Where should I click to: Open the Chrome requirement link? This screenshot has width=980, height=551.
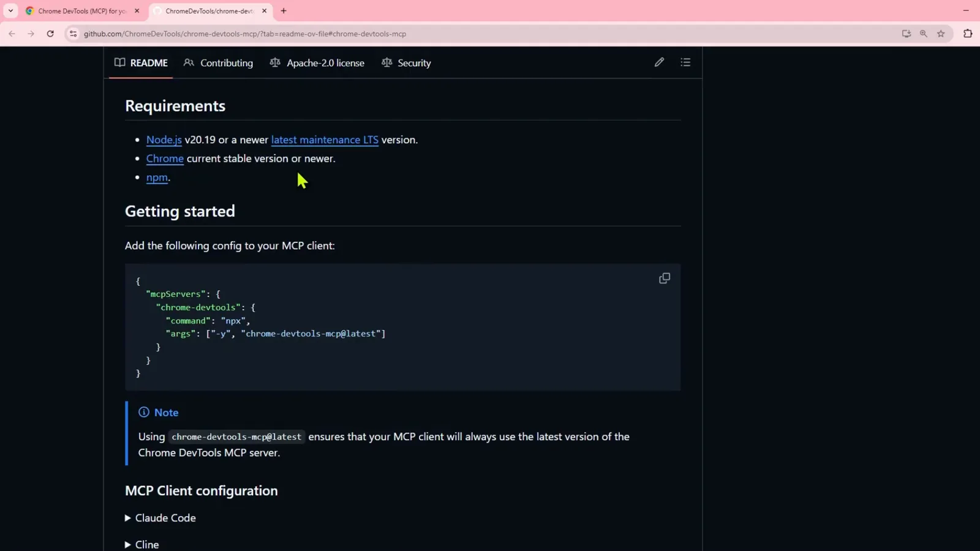coord(165,159)
